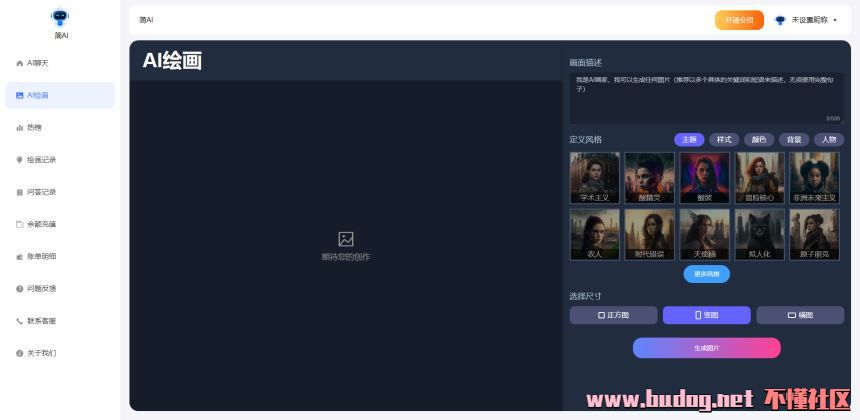
Task: Open 关于我们 via its info icon
Action: click(20, 353)
